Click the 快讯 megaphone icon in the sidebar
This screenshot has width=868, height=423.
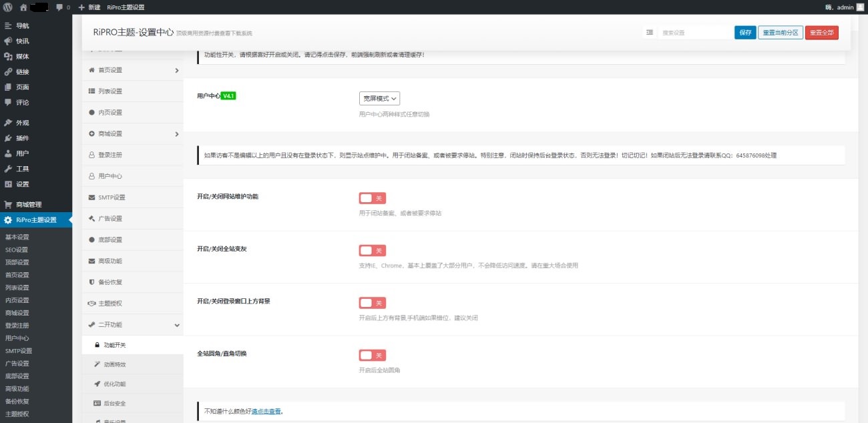(8, 41)
